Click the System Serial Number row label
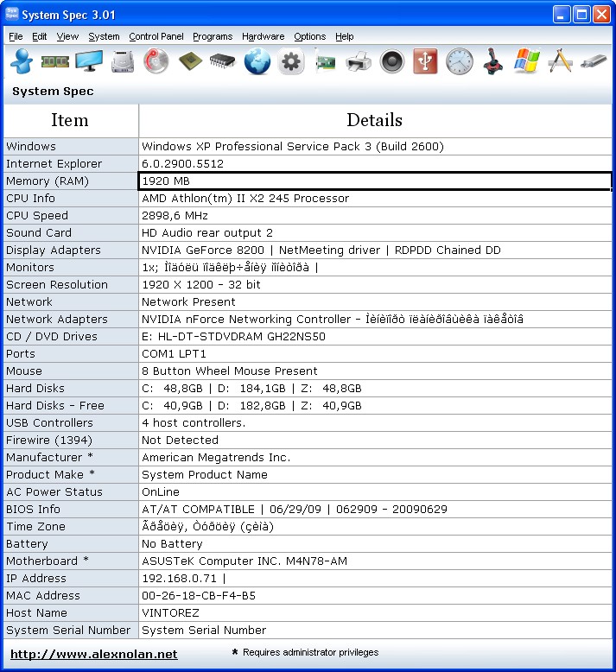 click(x=71, y=630)
